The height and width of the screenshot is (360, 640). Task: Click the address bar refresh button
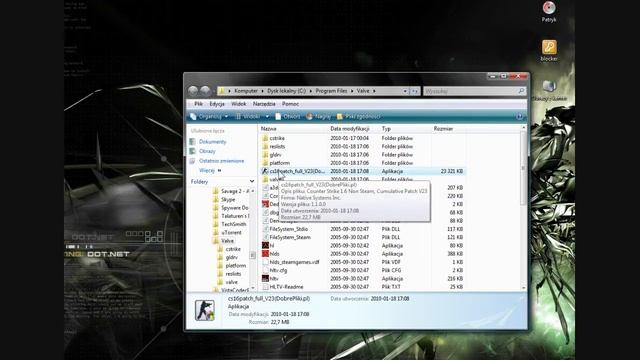(414, 91)
